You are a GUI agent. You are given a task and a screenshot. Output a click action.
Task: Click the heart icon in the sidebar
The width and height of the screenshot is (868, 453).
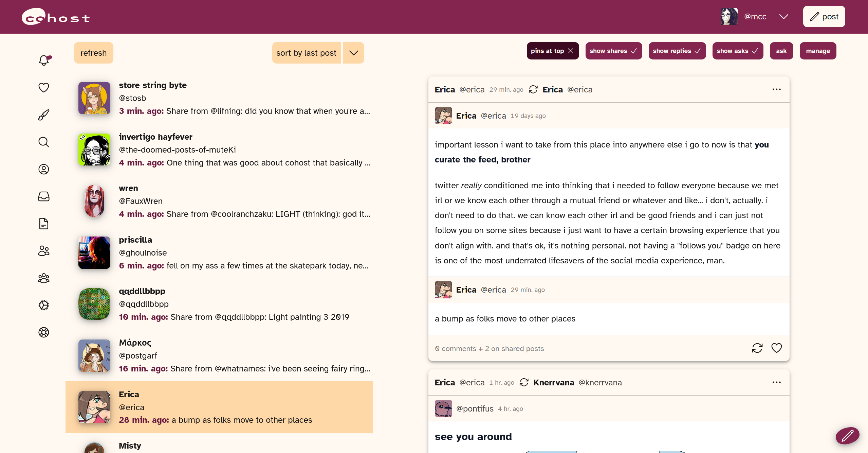[44, 87]
